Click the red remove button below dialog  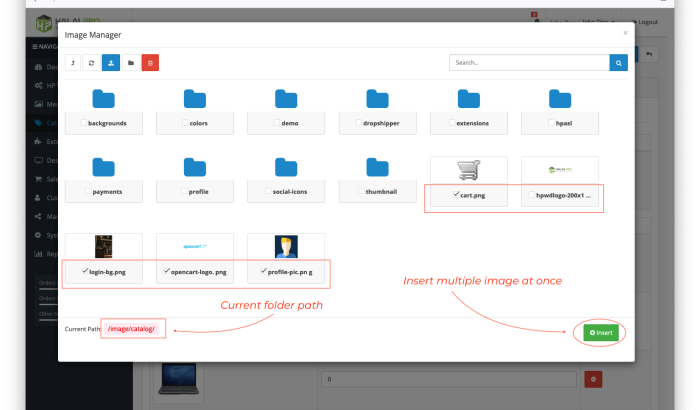[593, 379]
